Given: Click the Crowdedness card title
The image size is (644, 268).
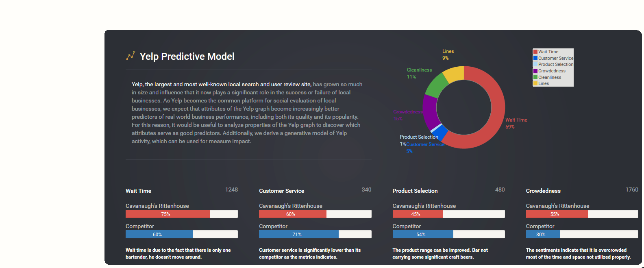Looking at the screenshot, I should 543,191.
